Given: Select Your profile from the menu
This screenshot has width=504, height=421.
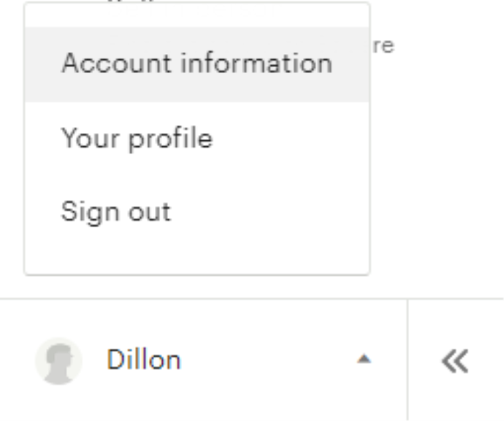Looking at the screenshot, I should tap(196, 139).
